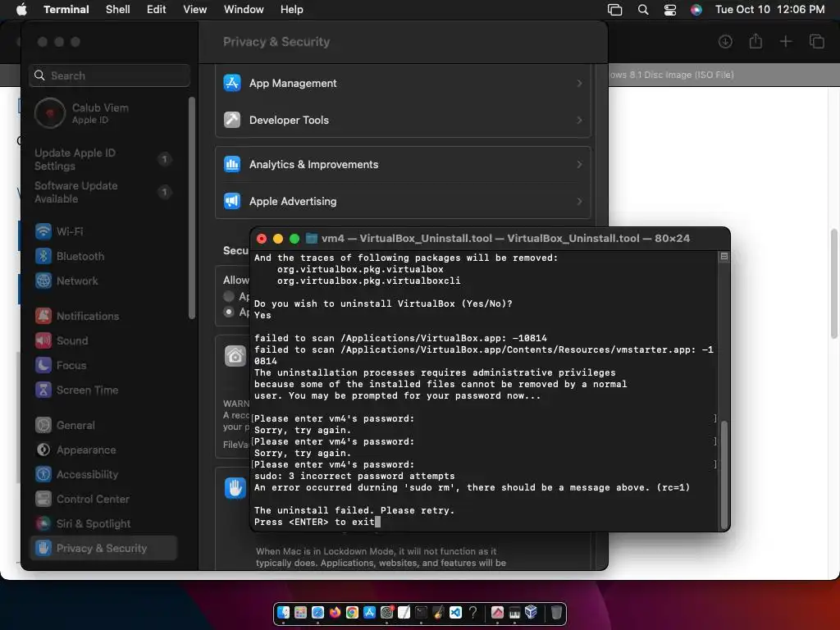Click the Settings sidebar Search field
Viewport: 840px width, 630px height.
110,75
